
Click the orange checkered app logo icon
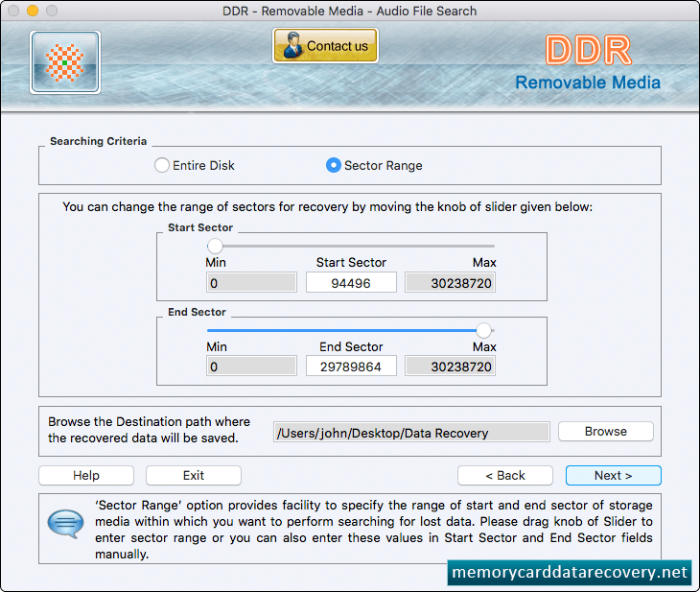tap(65, 62)
